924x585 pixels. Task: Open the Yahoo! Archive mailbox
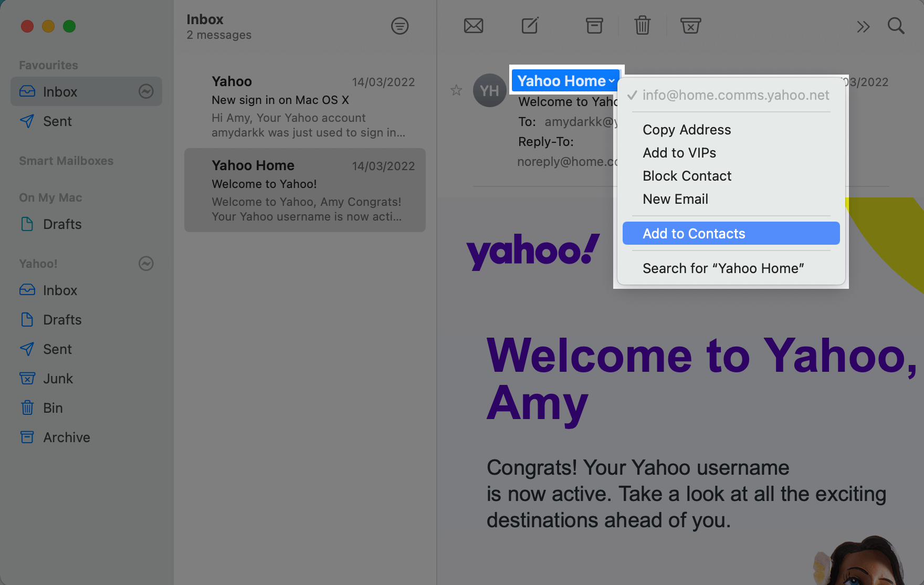click(86, 437)
